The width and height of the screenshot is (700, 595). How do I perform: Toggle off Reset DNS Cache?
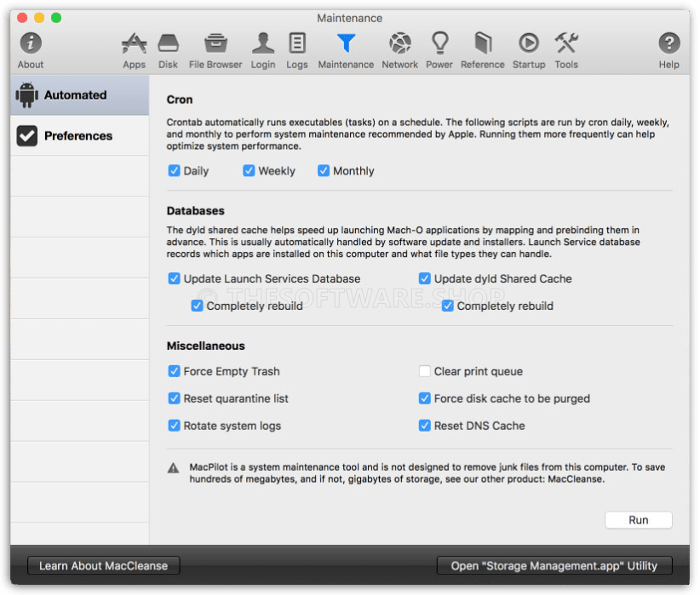click(424, 426)
